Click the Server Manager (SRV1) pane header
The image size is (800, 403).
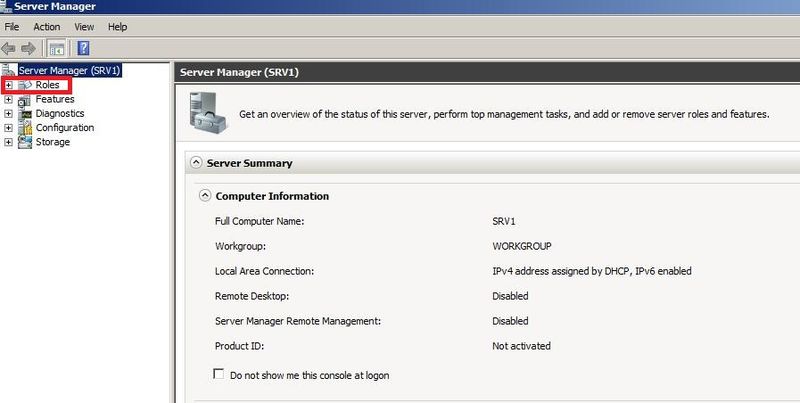tap(487, 72)
